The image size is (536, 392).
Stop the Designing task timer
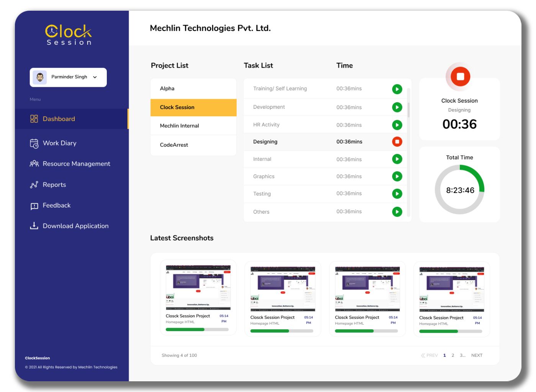pyautogui.click(x=397, y=142)
